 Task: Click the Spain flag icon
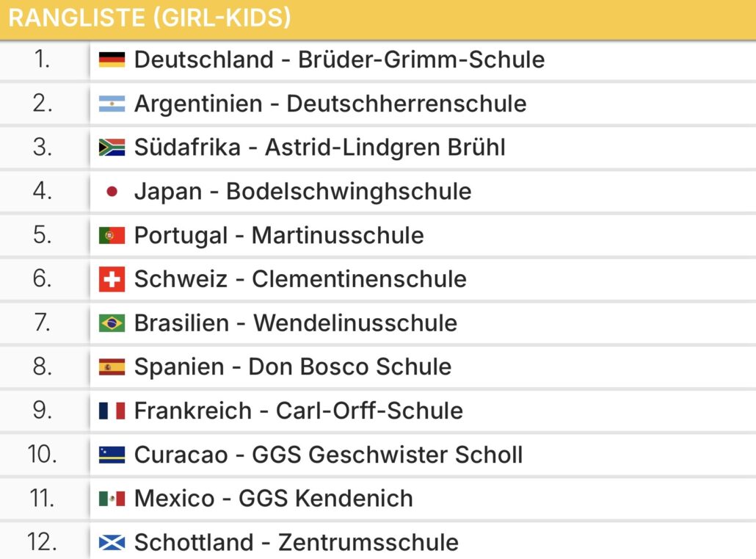coord(112,367)
